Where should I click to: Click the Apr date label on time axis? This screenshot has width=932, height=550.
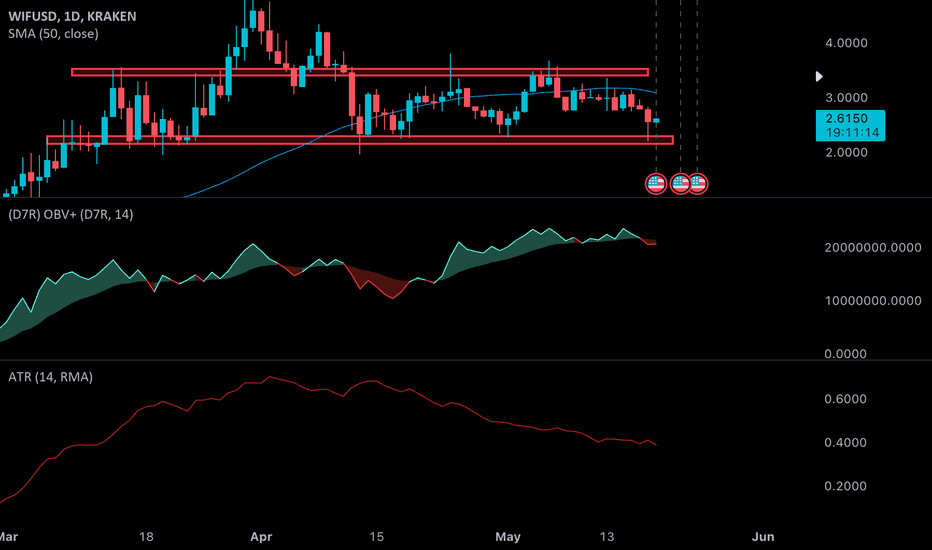coord(261,537)
